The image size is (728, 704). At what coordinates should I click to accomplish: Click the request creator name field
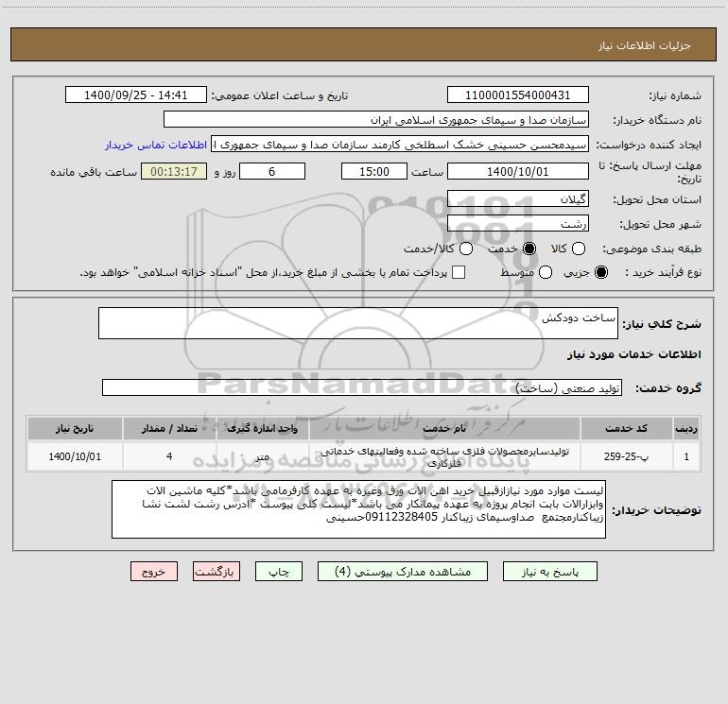pos(400,145)
